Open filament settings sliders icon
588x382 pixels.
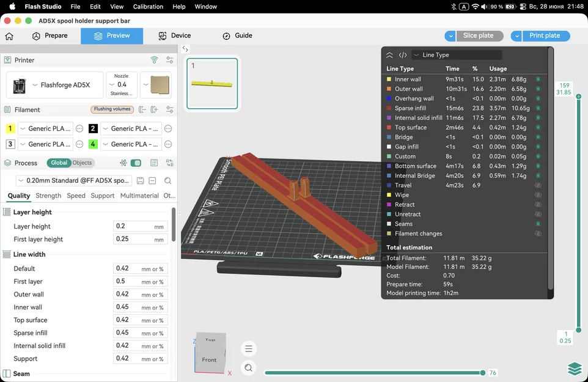pos(169,109)
